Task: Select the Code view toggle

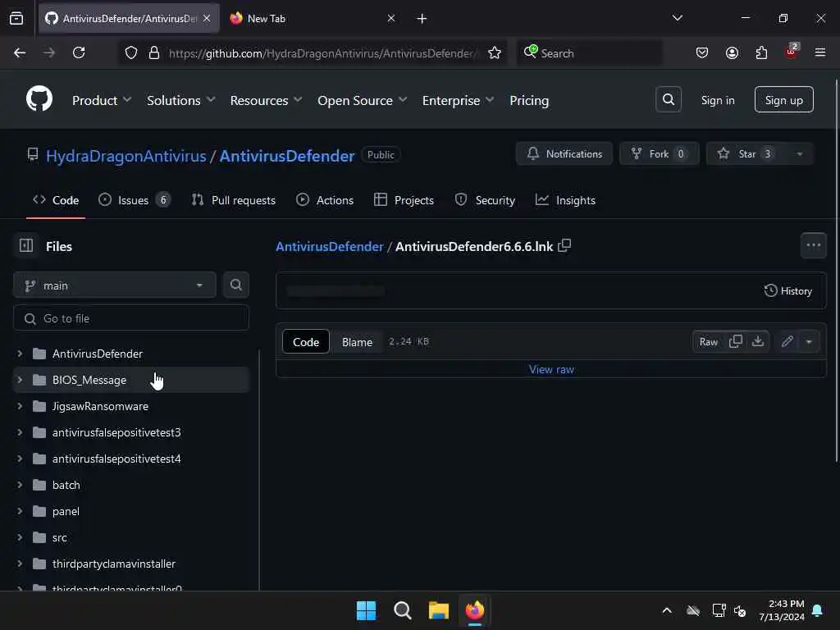Action: (x=306, y=342)
